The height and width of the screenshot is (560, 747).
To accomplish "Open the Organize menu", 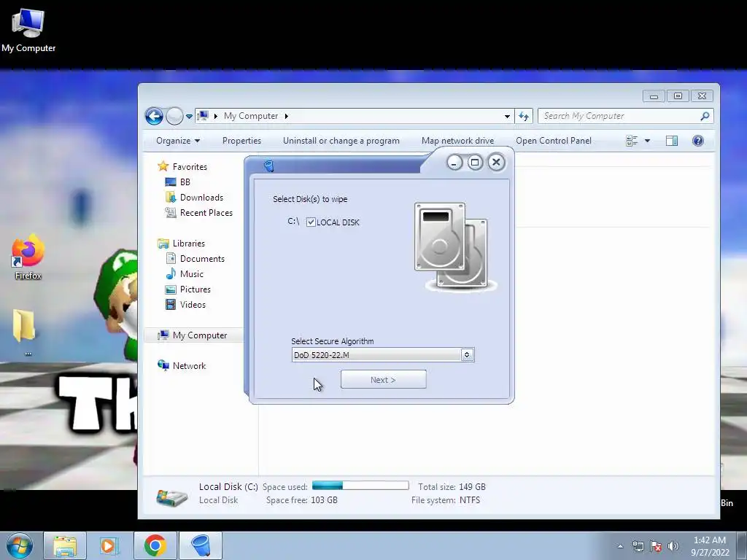I will [x=178, y=141].
